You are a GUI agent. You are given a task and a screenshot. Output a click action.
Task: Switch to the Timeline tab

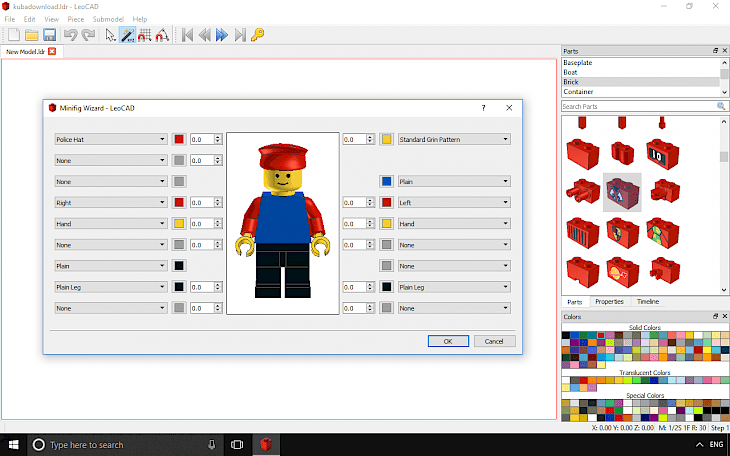tap(648, 301)
